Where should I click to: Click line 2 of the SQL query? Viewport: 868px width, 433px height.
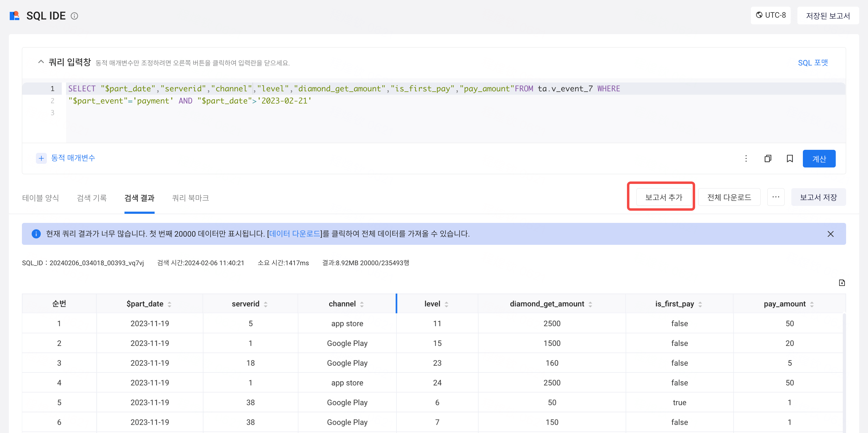pos(190,101)
